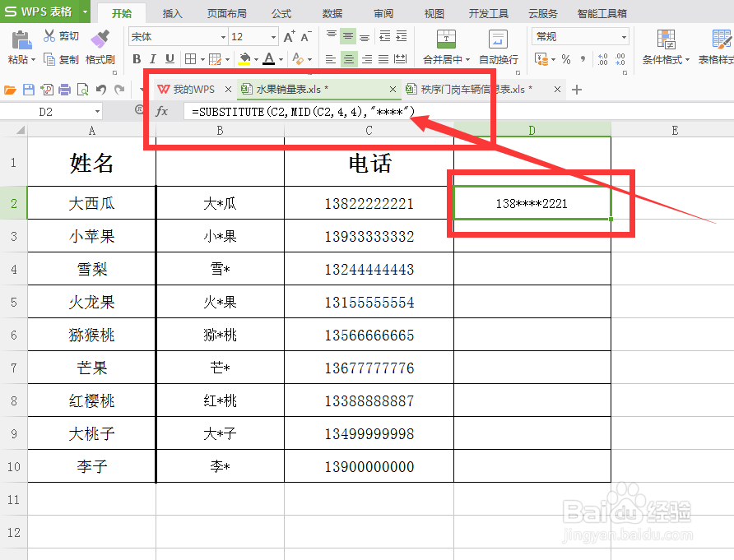Toggle italic formatting
The image size is (734, 560).
151,59
